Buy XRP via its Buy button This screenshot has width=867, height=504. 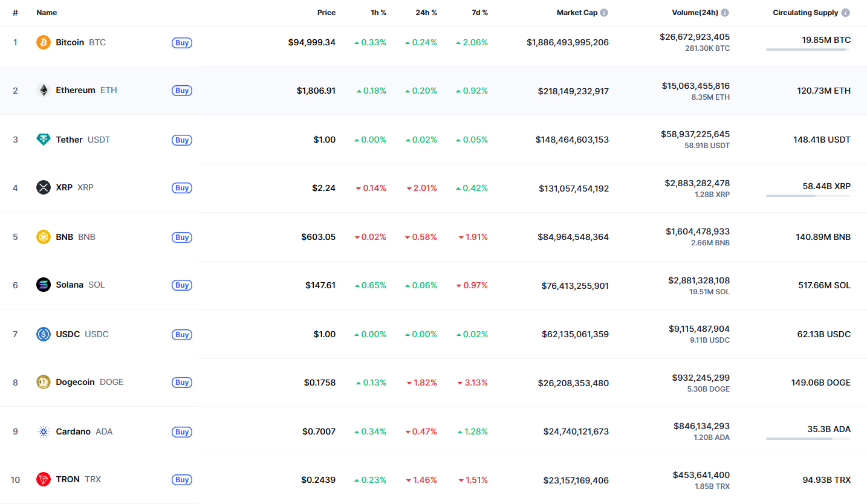pyautogui.click(x=182, y=187)
